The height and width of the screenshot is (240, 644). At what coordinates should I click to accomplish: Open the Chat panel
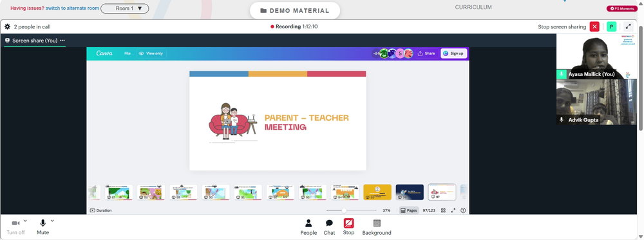tap(329, 227)
